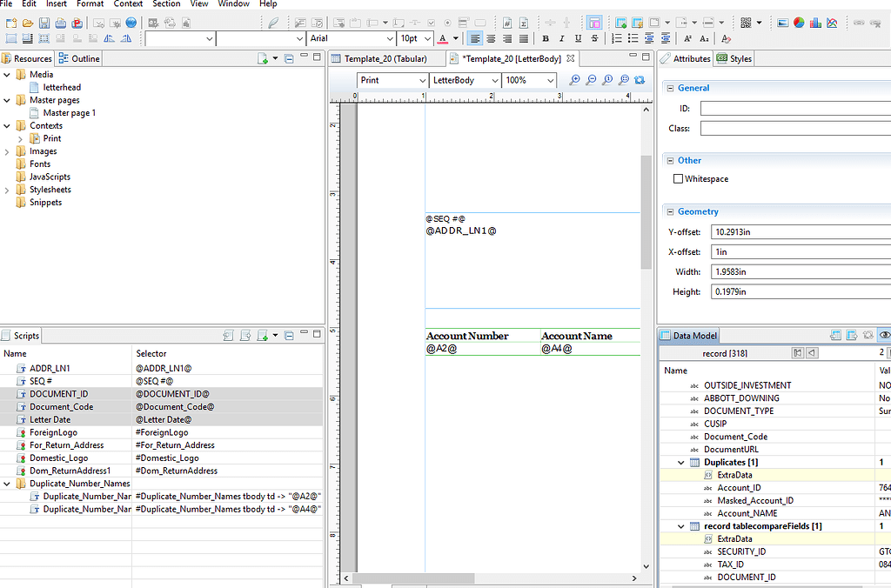891x588 pixels.
Task: Expand the Print folder under Contexts
Action: point(21,138)
